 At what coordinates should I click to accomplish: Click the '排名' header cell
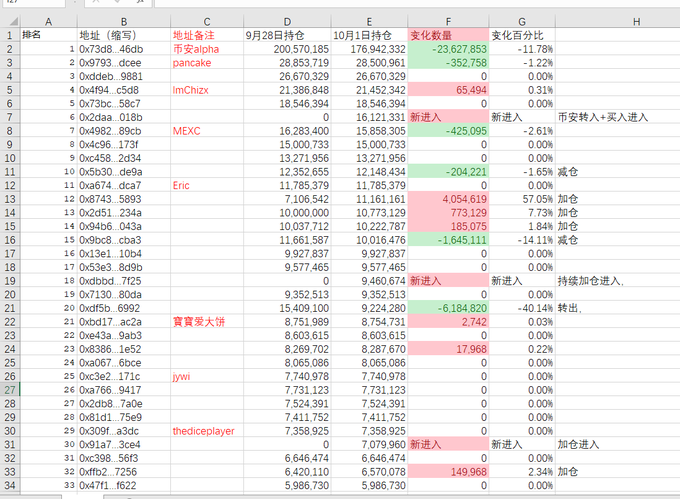coord(49,35)
